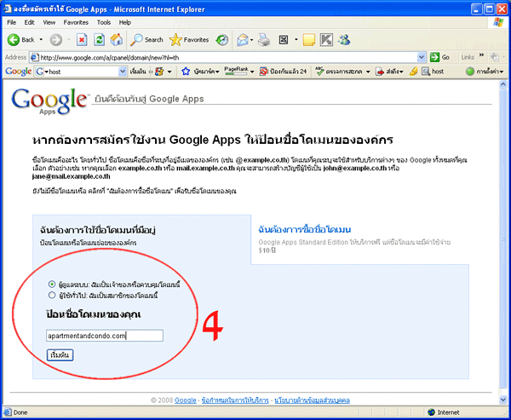Open the Edit icon dropdown arrow
This screenshot has height=420, width=511.
pyautogui.click(x=296, y=40)
